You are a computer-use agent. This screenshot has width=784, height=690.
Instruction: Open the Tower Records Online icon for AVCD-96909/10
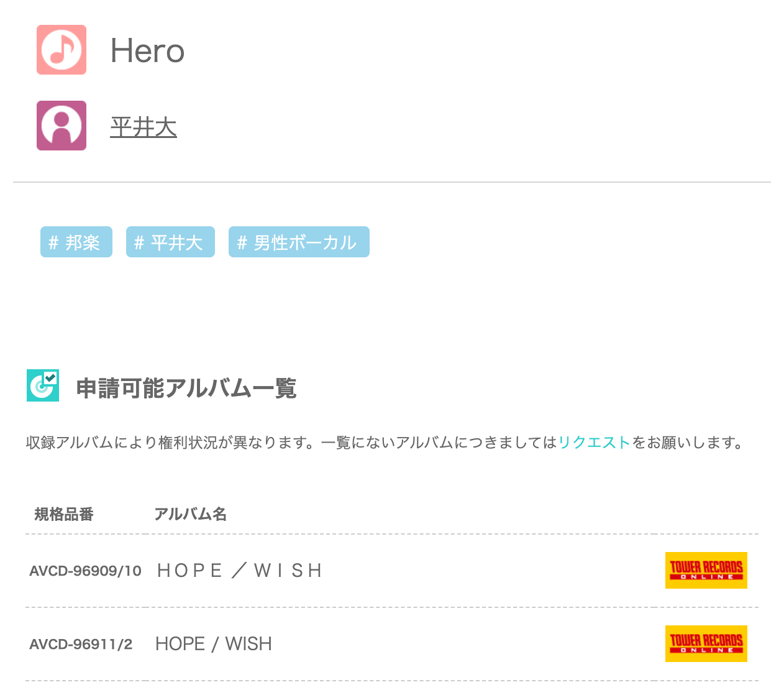706,570
